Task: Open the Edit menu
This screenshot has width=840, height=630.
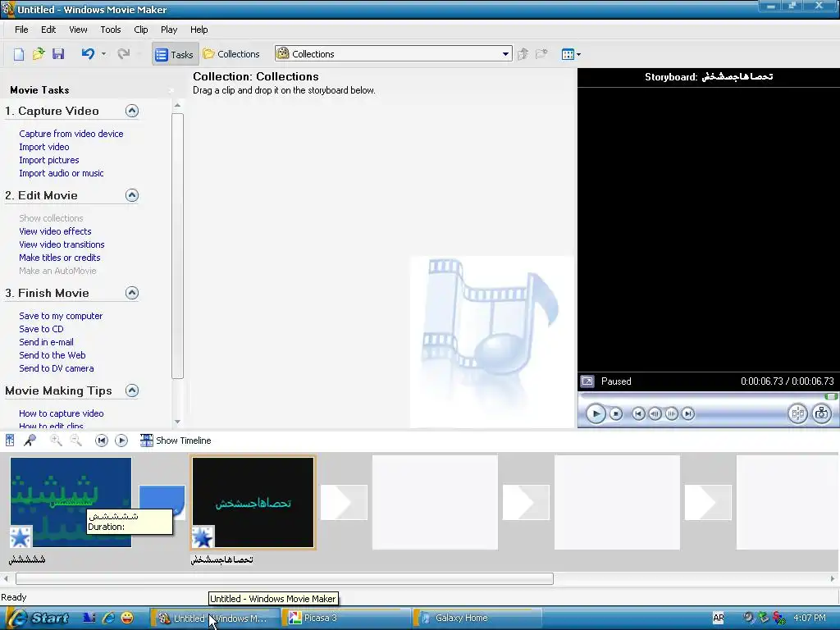Action: [48, 30]
